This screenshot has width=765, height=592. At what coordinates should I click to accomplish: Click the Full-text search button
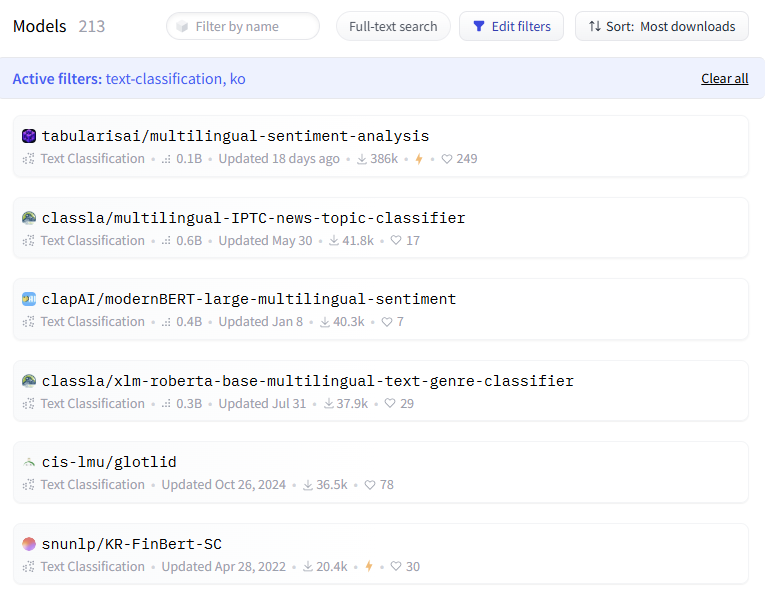click(393, 26)
